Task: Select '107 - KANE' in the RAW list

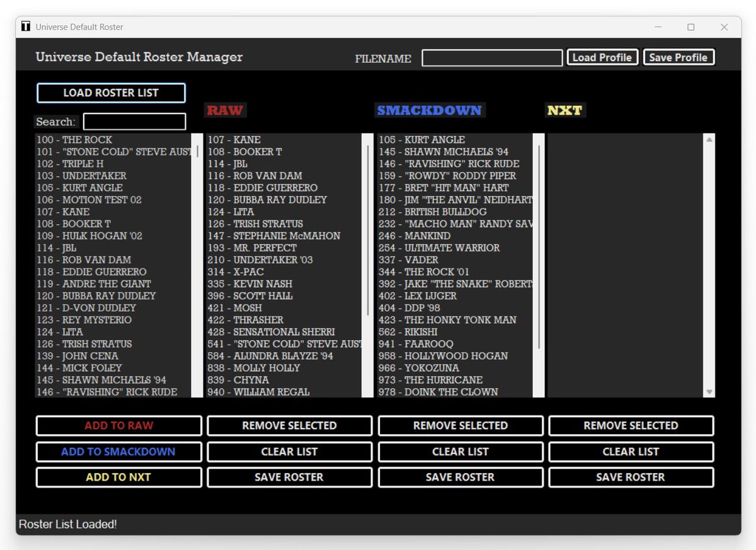Action: 284,140
